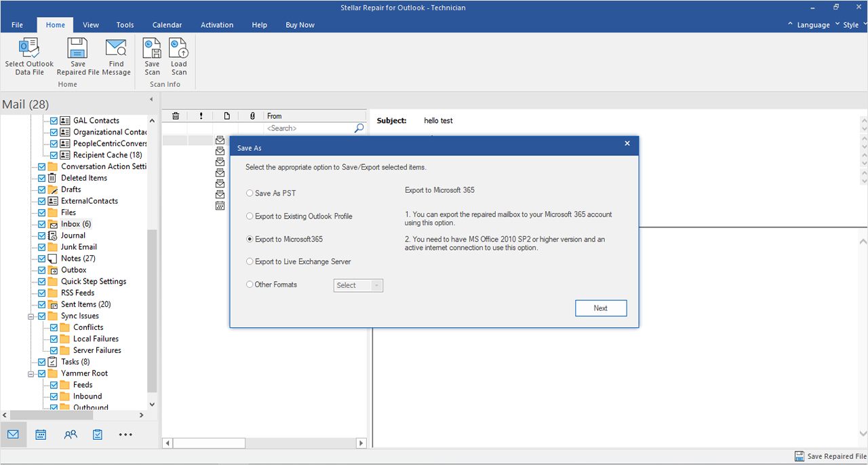The height and width of the screenshot is (465, 868).
Task: Click the Deleted column trash icon
Action: pos(175,116)
